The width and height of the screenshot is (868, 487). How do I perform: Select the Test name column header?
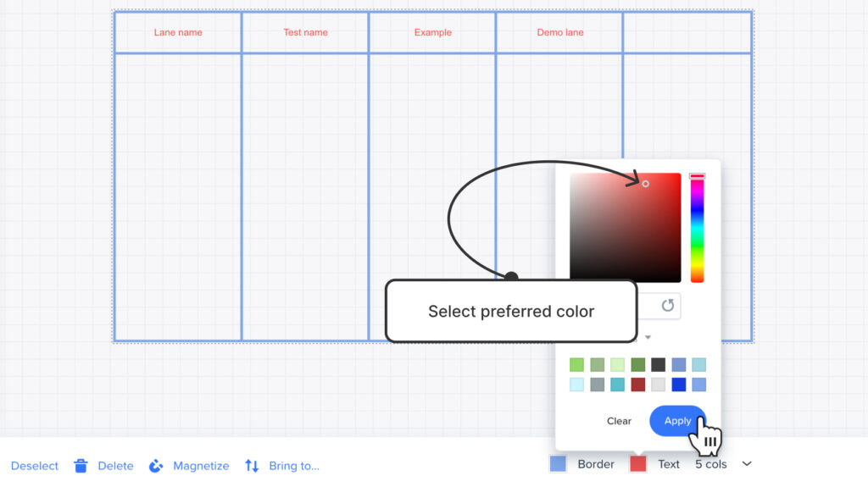[x=305, y=33]
